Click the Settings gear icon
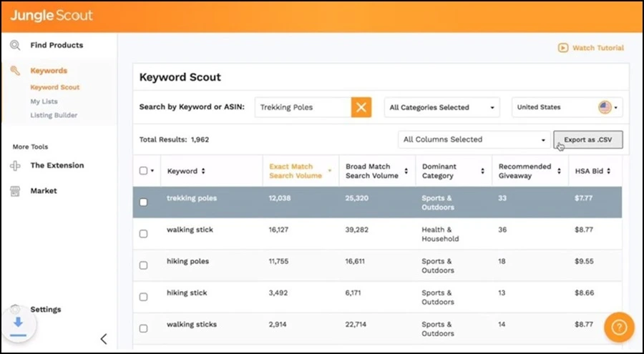 (15, 309)
